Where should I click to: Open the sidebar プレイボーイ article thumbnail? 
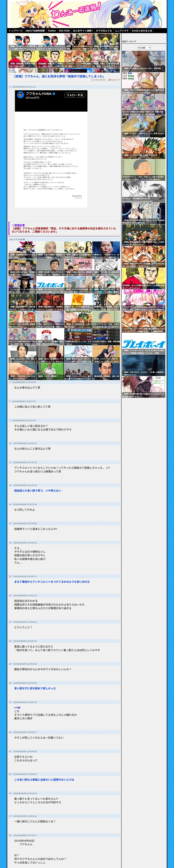point(144,344)
